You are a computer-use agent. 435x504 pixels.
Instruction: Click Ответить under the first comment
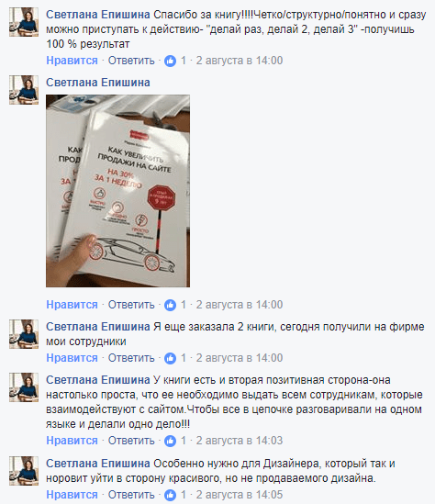[x=131, y=61]
